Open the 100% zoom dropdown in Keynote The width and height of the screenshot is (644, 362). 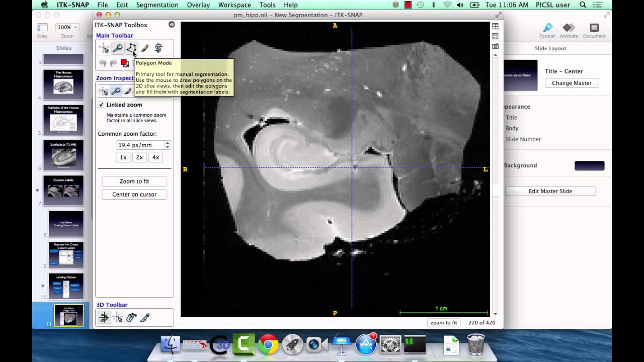(x=67, y=27)
